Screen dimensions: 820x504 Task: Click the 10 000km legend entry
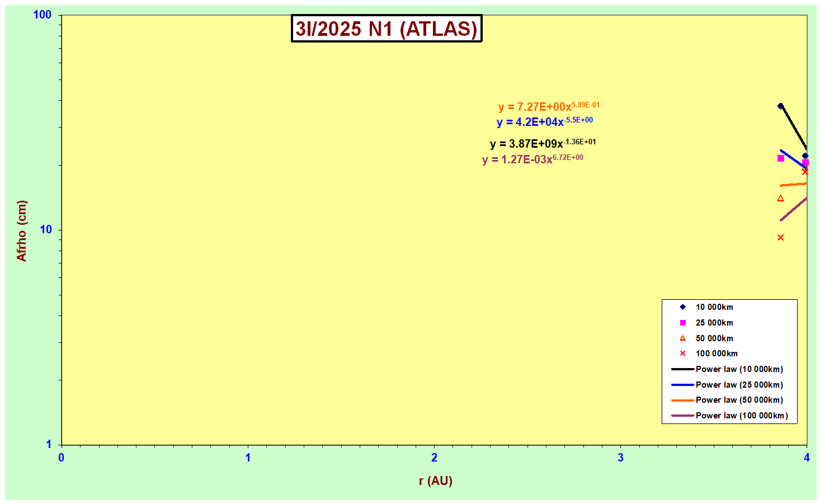point(714,307)
